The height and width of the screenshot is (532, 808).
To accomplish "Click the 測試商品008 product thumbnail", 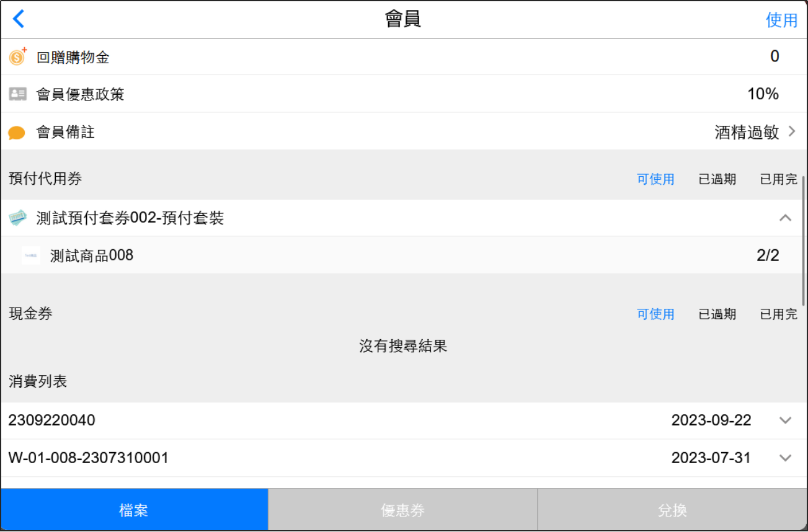I will coord(31,255).
